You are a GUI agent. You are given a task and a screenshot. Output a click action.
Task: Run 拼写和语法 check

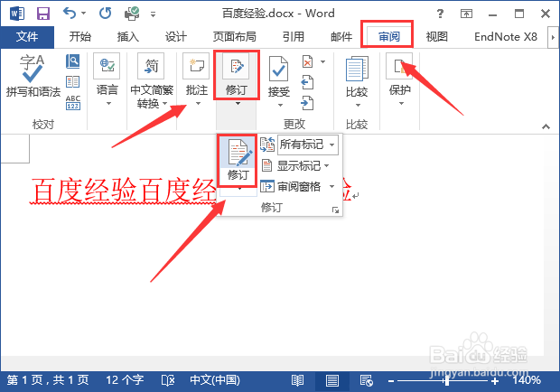(x=33, y=76)
